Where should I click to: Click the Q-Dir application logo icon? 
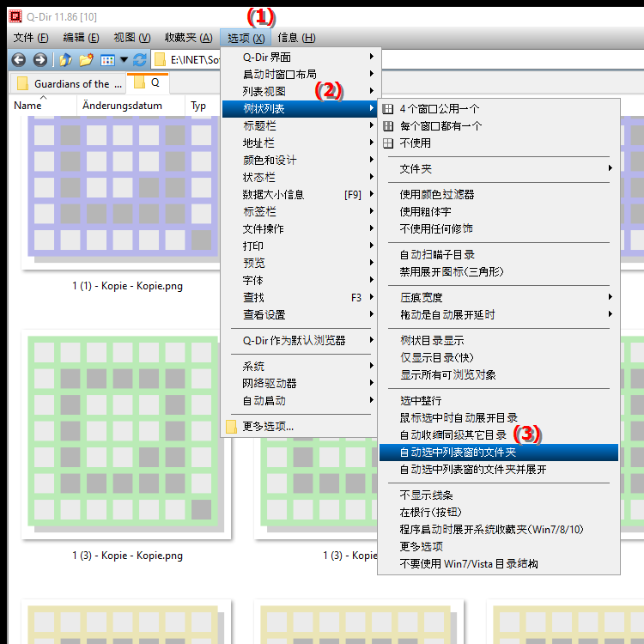pos(15,16)
